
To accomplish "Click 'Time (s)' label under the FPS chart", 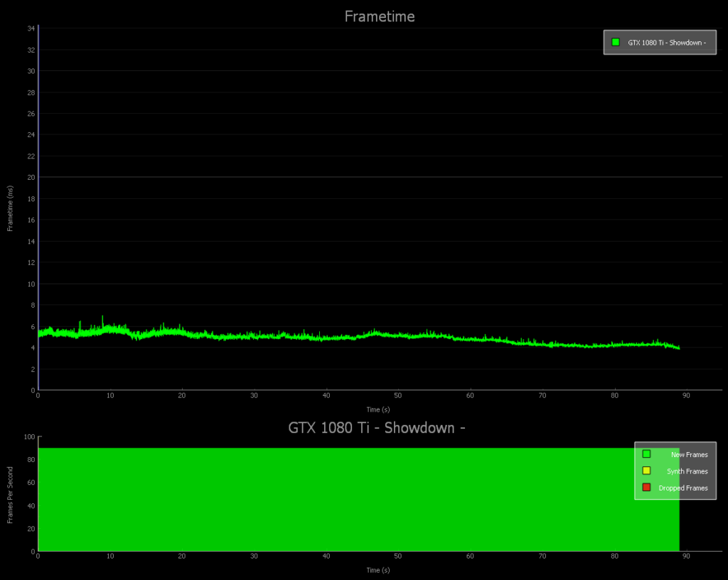I will point(378,570).
